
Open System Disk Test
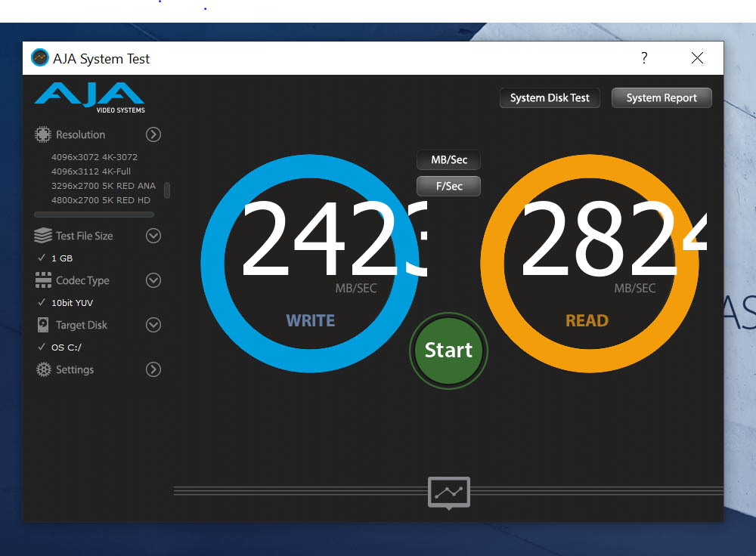tap(550, 97)
